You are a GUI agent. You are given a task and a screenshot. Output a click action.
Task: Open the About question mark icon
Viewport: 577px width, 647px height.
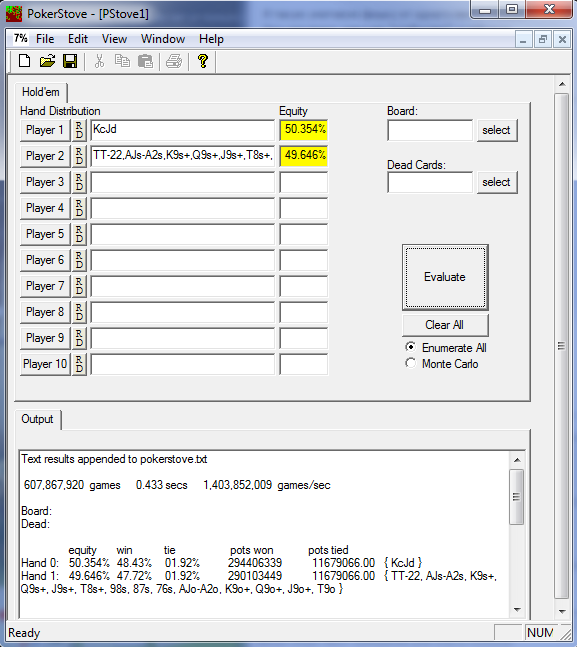pyautogui.click(x=203, y=61)
